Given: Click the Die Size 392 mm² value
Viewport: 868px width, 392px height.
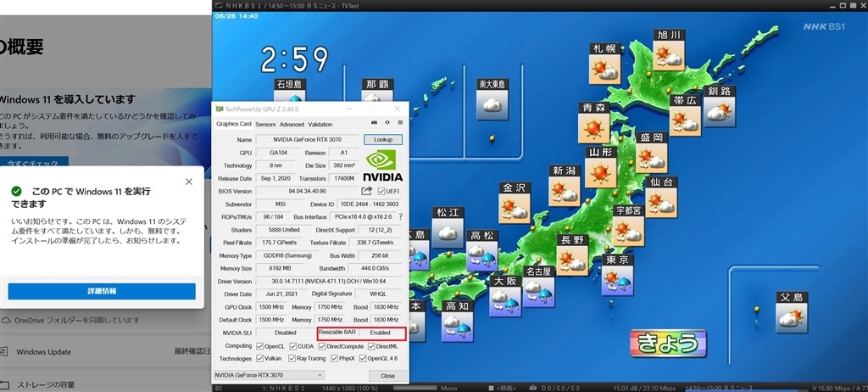Looking at the screenshot, I should point(344,165).
